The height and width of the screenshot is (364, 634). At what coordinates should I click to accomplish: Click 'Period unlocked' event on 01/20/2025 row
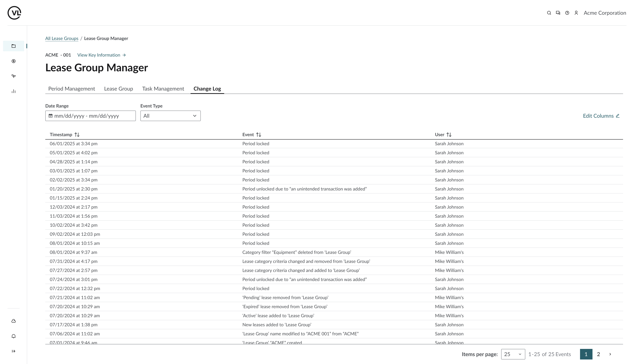[x=304, y=189]
